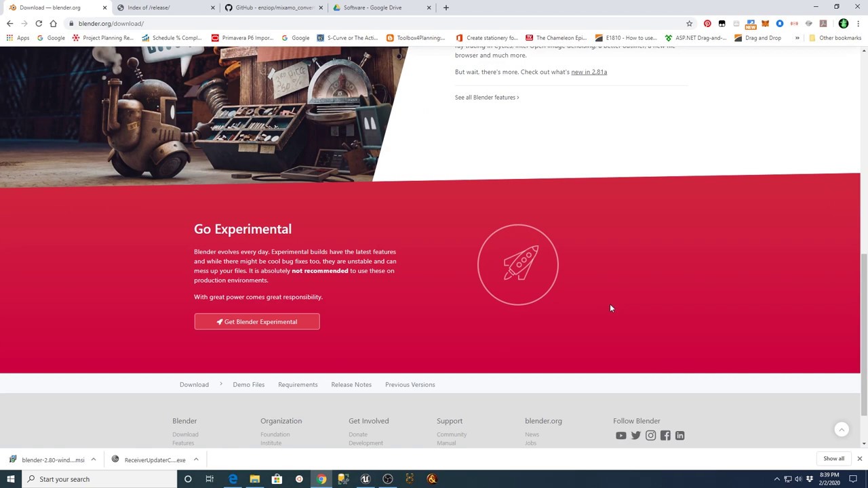Open the 'new in 2.81a' link
868x488 pixels.
pyautogui.click(x=589, y=72)
